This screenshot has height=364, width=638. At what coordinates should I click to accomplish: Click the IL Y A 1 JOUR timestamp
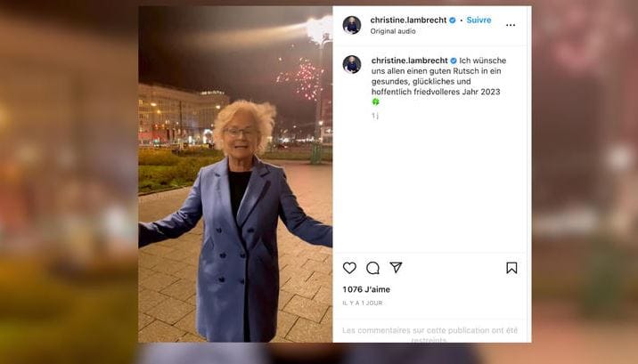(363, 303)
